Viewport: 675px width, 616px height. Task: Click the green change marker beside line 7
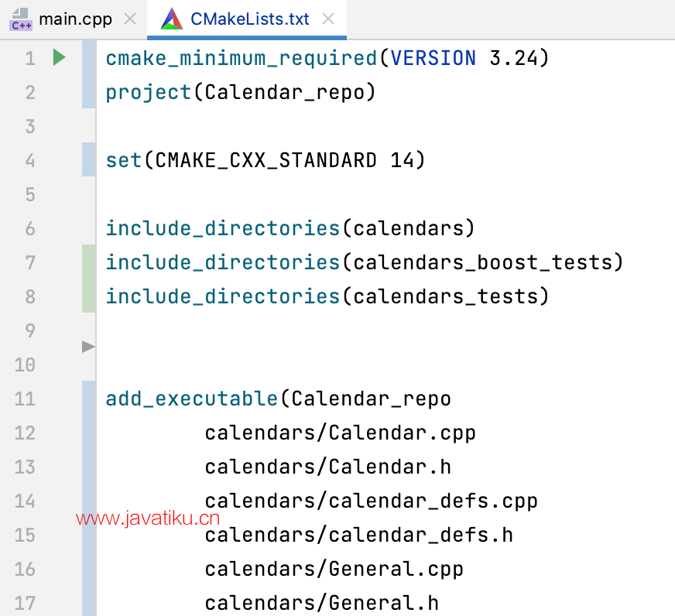[88, 262]
